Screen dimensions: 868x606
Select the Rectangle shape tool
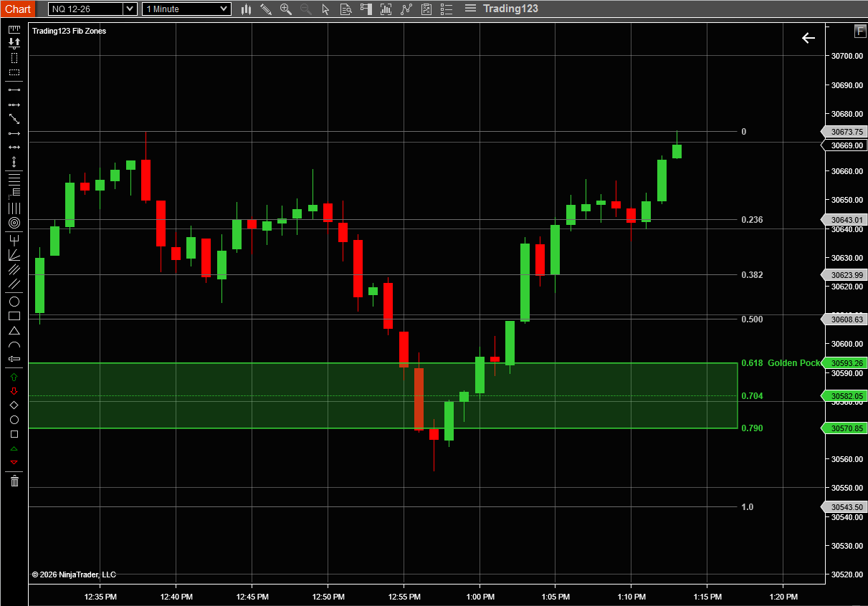click(x=14, y=316)
